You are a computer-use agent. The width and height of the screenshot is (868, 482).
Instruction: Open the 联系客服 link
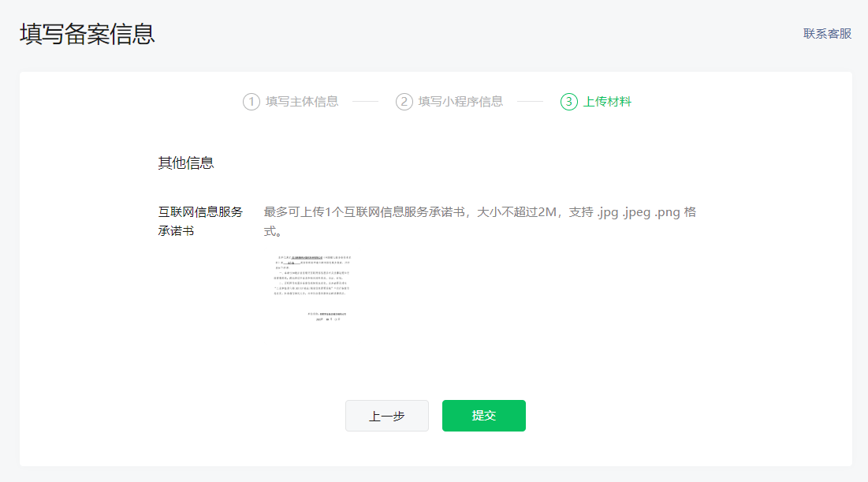827,34
